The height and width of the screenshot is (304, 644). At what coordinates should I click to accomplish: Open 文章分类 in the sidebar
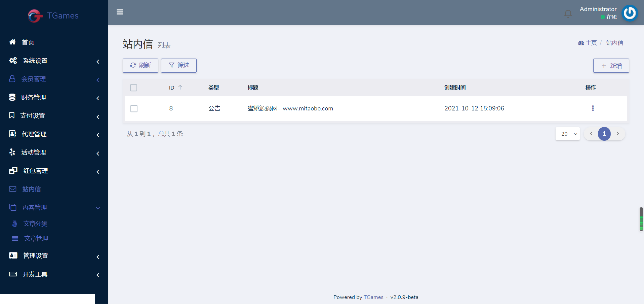point(35,224)
